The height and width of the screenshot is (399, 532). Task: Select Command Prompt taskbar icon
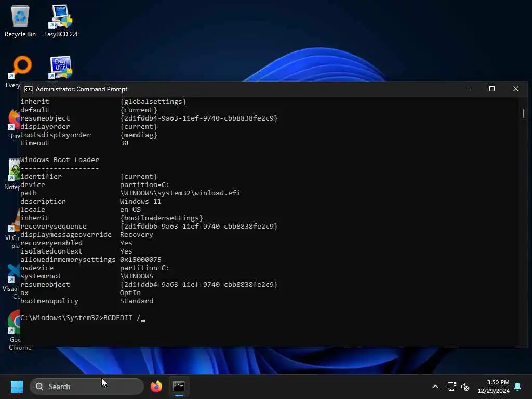coord(179,387)
